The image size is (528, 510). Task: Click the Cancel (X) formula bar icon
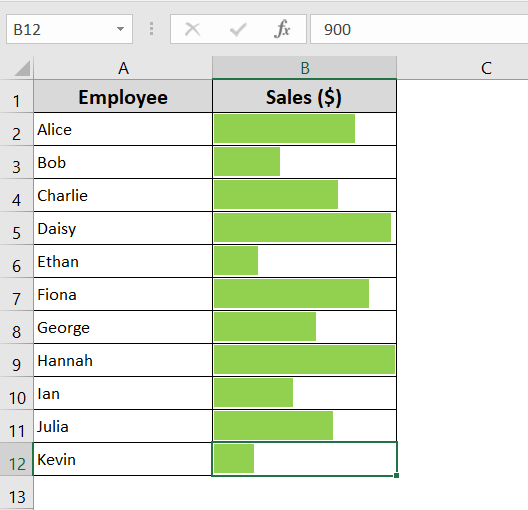click(193, 29)
